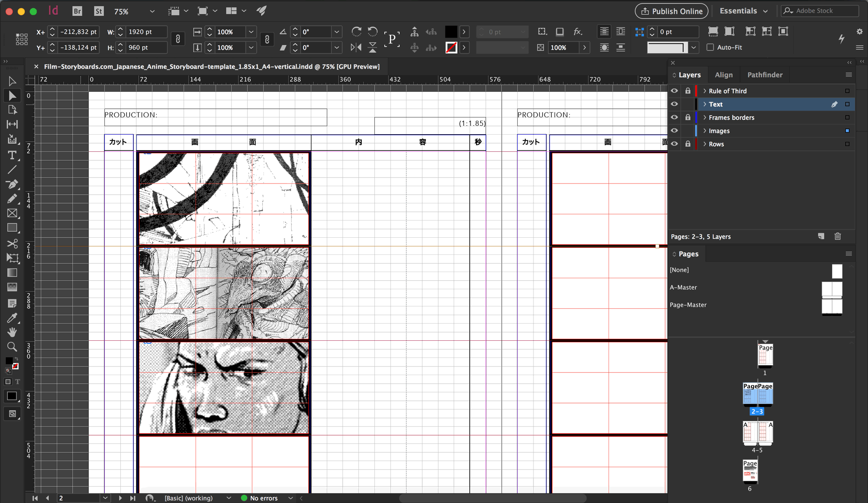Enable the Auto-Fit checkbox
This screenshot has height=503, width=868.
(x=710, y=47)
